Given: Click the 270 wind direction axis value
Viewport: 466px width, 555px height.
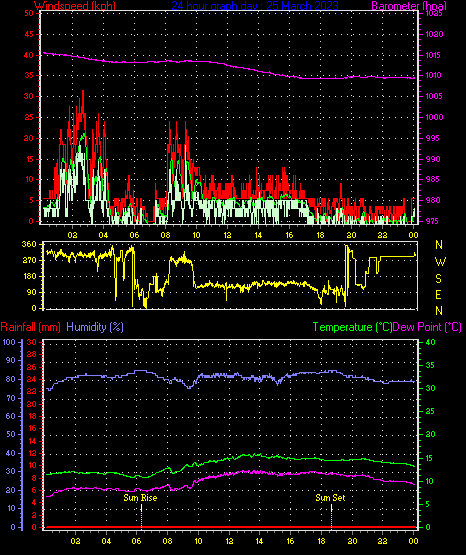Looking at the screenshot, I should pos(29,260).
